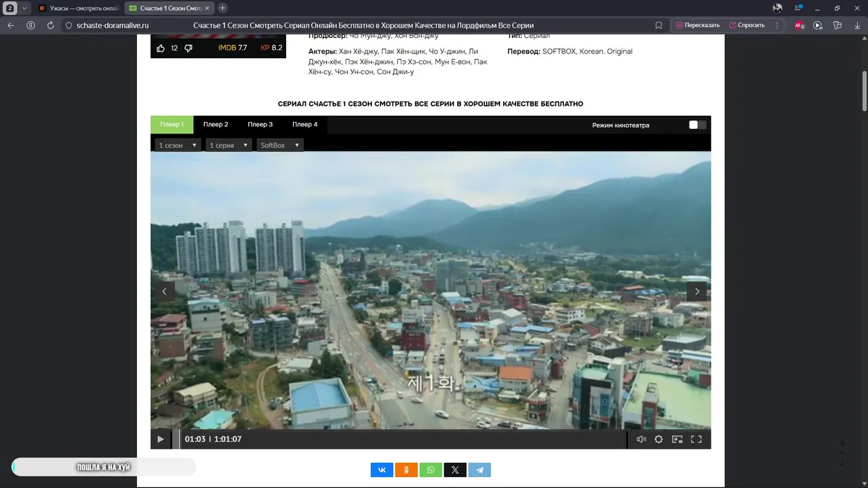Image resolution: width=868 pixels, height=488 pixels.
Task: Open the SoftBox translation dropdown
Action: [280, 145]
